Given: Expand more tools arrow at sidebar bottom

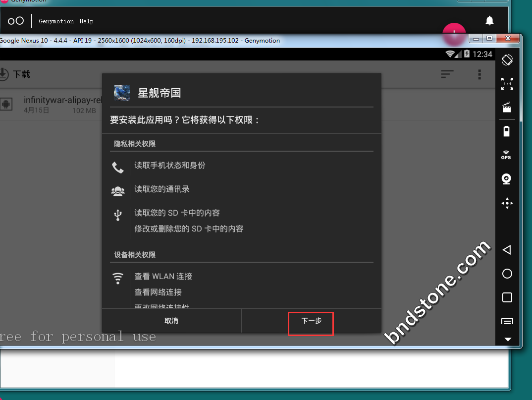Looking at the screenshot, I should [507, 340].
